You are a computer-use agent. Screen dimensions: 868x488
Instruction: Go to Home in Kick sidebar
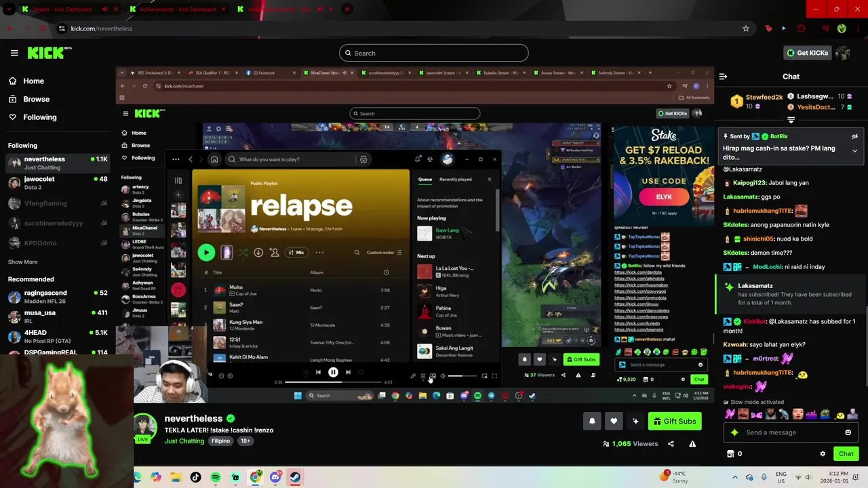click(33, 81)
